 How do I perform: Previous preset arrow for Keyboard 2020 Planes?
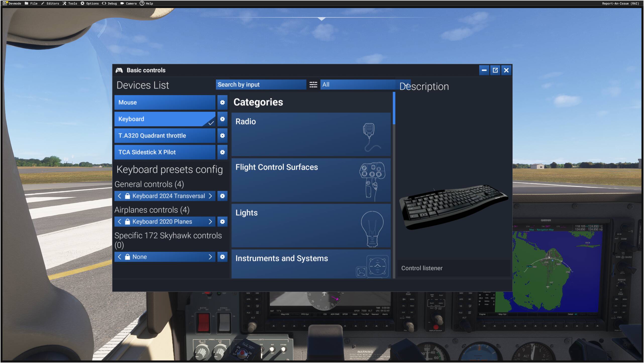(120, 221)
